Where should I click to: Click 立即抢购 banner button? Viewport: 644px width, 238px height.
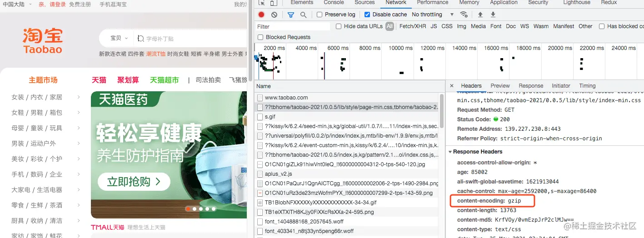[134, 182]
